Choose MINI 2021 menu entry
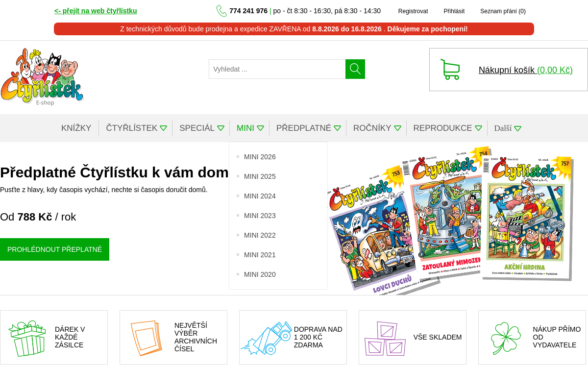Image resolution: width=588 pixels, height=392 pixels. [x=260, y=255]
